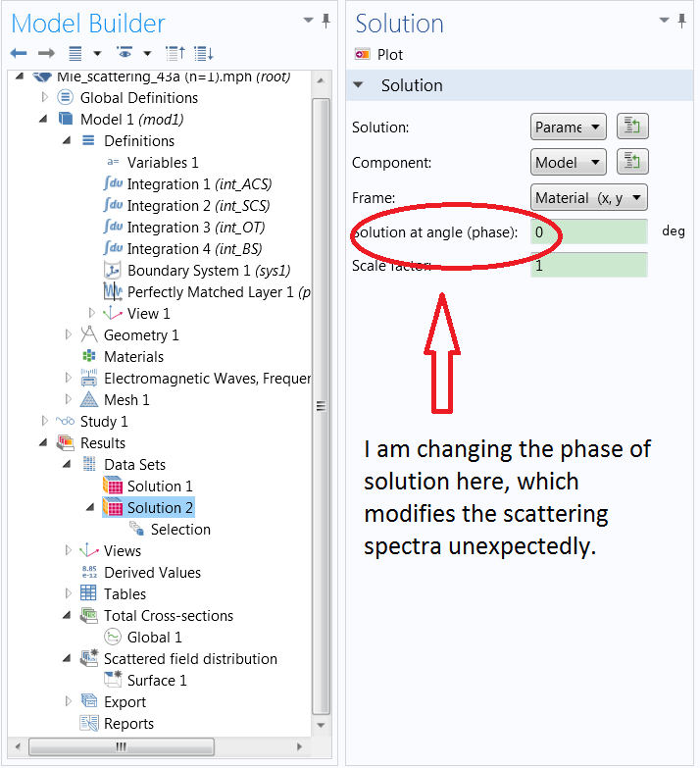Click the Collapse All tree icon
The width and height of the screenshot is (700, 768).
174,53
